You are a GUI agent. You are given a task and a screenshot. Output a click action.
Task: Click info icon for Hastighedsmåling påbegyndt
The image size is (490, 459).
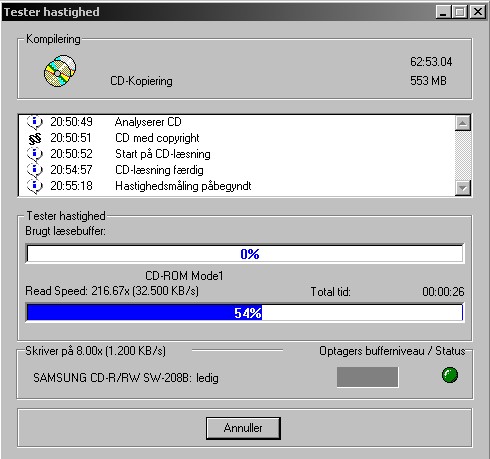(35, 186)
